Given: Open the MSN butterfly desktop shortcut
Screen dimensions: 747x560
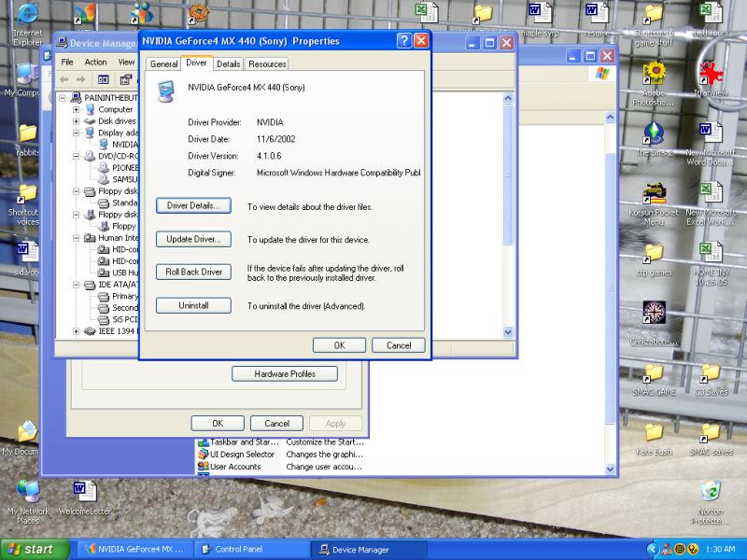Looking at the screenshot, I should (x=84, y=13).
